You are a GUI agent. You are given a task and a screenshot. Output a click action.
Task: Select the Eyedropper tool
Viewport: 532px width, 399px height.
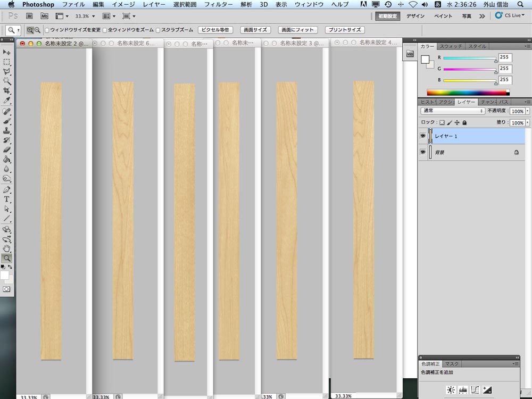point(7,101)
